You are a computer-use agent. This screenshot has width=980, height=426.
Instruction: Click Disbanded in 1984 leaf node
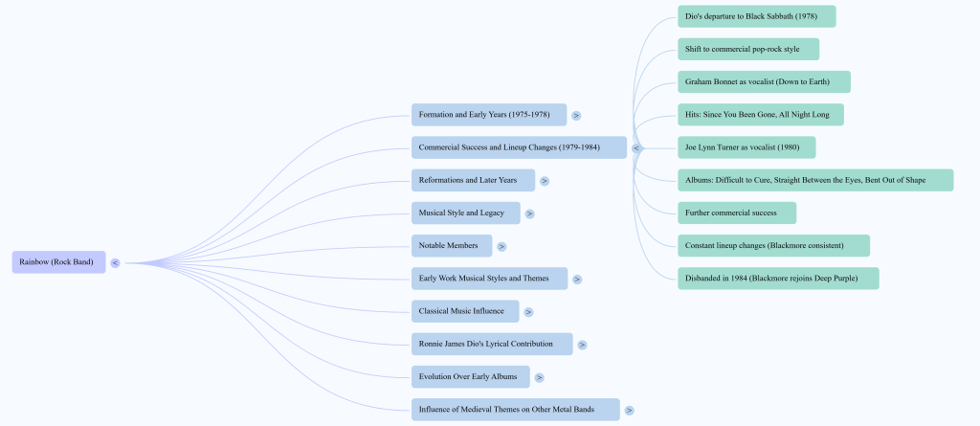(x=778, y=279)
